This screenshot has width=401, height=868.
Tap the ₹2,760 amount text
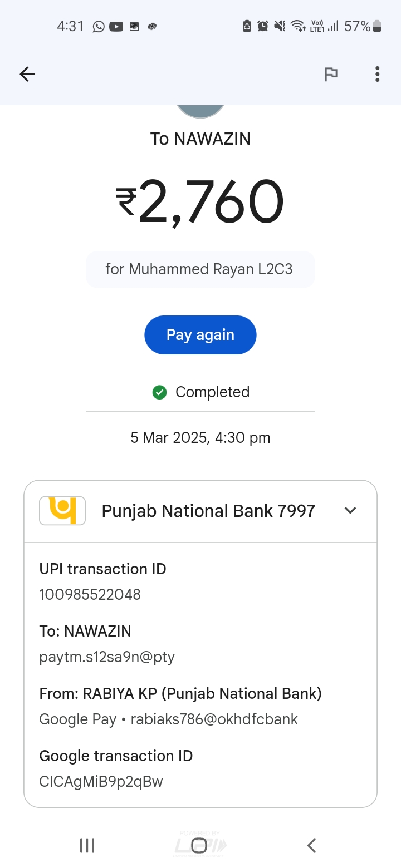coord(200,201)
